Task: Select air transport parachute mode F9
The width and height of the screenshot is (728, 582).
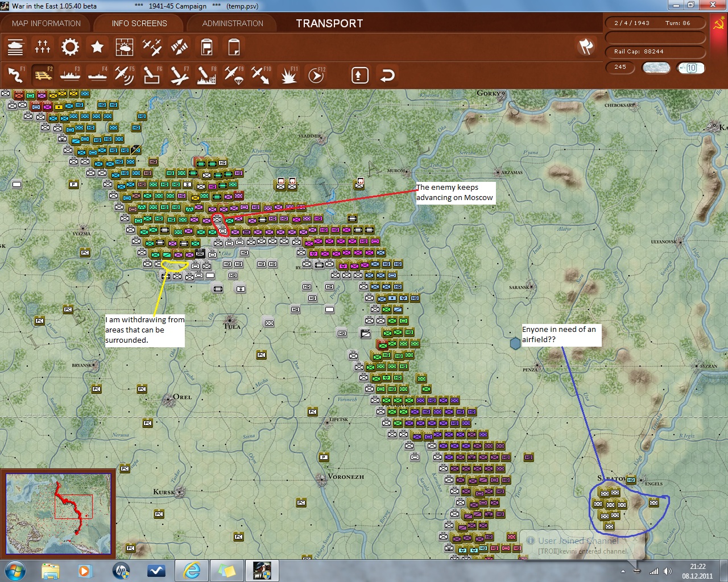Action: pos(234,75)
